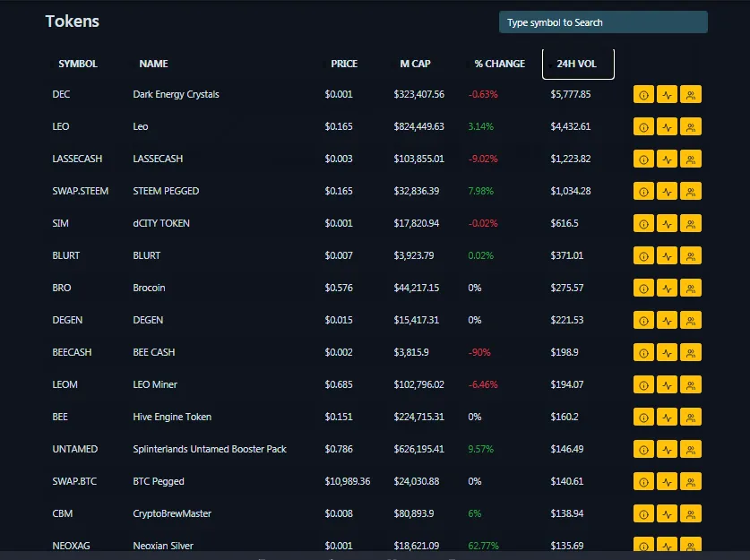This screenshot has width=750, height=560.
Task: Open info icon for BEE row
Action: point(643,417)
